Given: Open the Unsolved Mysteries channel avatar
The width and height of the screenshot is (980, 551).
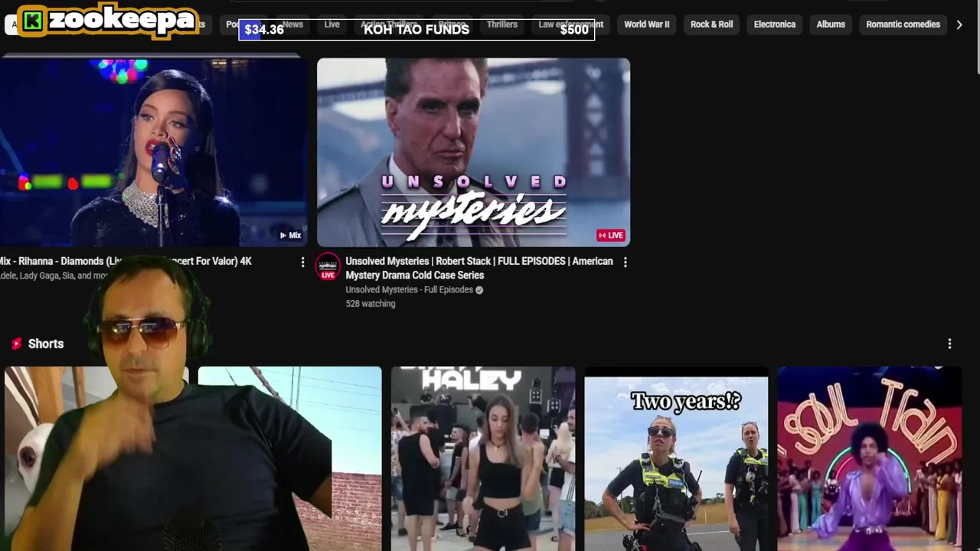Looking at the screenshot, I should (328, 266).
